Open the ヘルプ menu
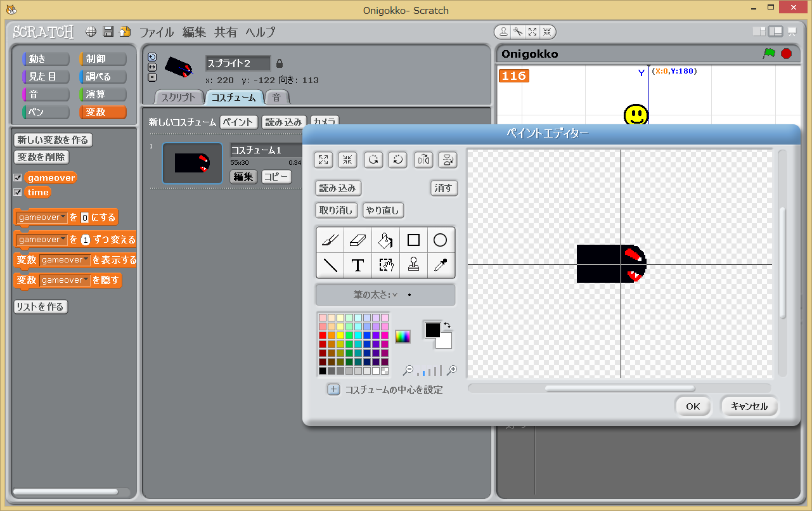The image size is (812, 511). (260, 32)
